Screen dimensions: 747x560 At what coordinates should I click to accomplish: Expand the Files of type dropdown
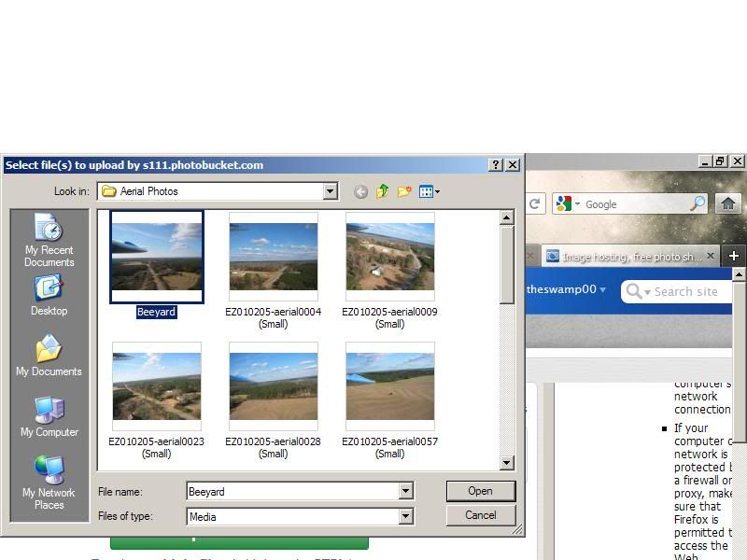405,516
